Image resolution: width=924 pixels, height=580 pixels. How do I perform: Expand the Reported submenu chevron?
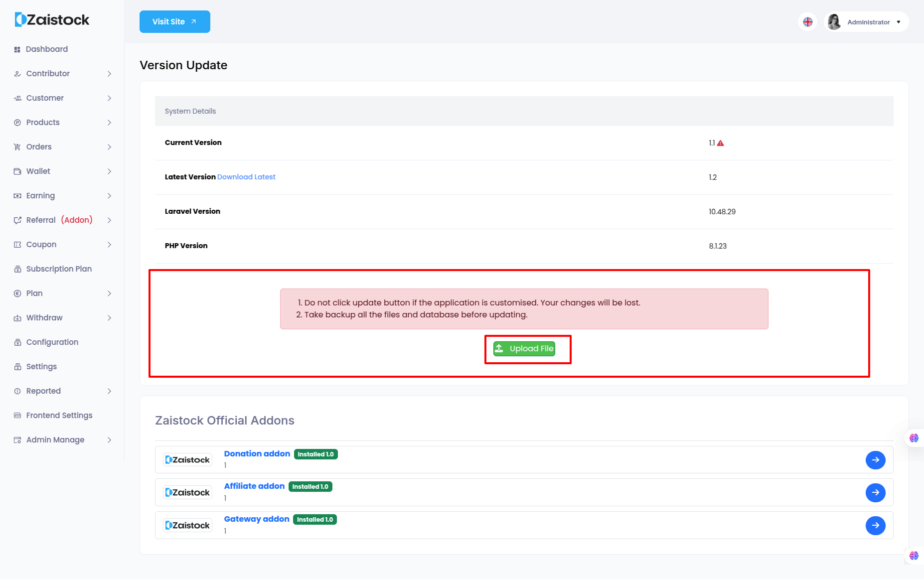(x=109, y=391)
